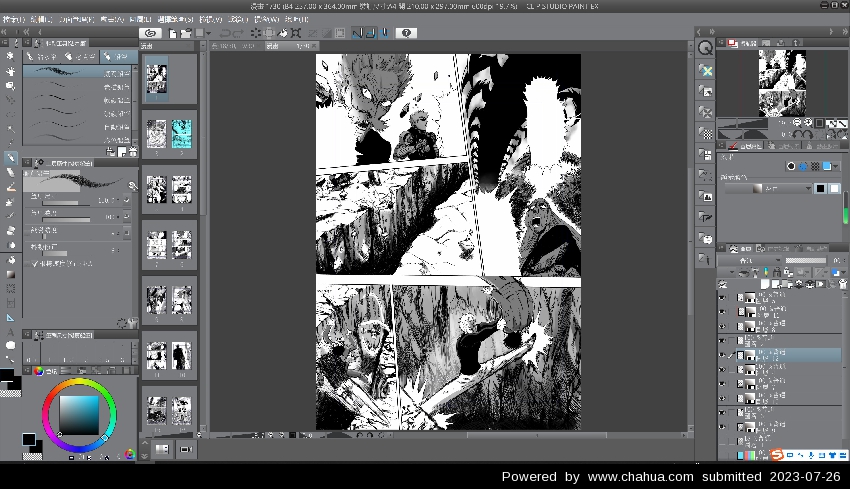This screenshot has width=850, height=489.
Task: Select the Zoom magnifier tool
Action: (10, 56)
